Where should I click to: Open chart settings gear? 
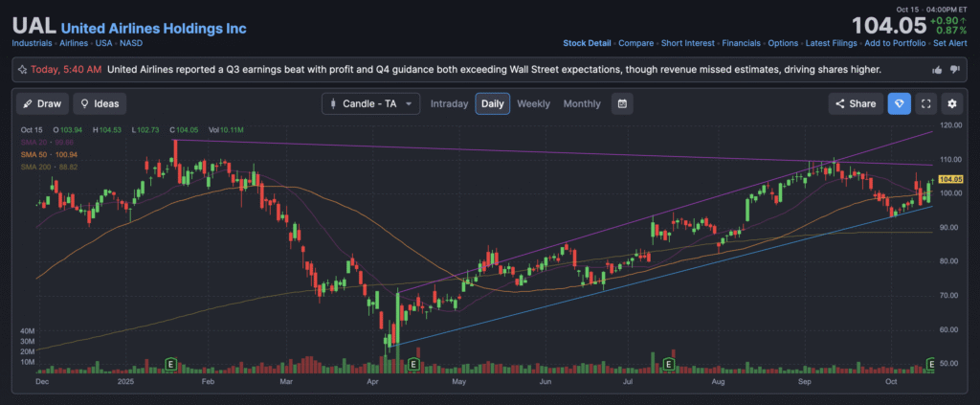pyautogui.click(x=951, y=103)
